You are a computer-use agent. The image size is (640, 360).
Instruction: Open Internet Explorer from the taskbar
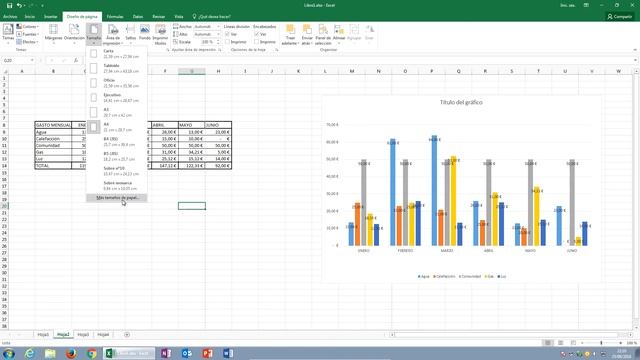pos(29,353)
